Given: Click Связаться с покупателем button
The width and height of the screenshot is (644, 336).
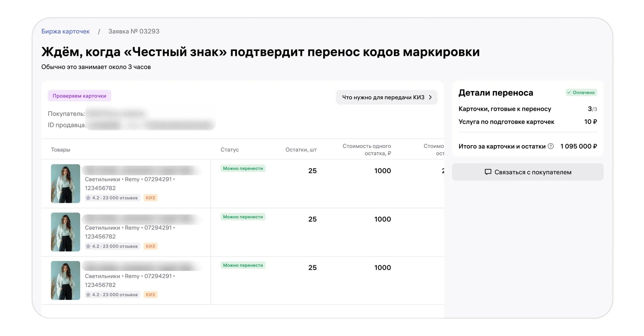Looking at the screenshot, I should (x=528, y=172).
